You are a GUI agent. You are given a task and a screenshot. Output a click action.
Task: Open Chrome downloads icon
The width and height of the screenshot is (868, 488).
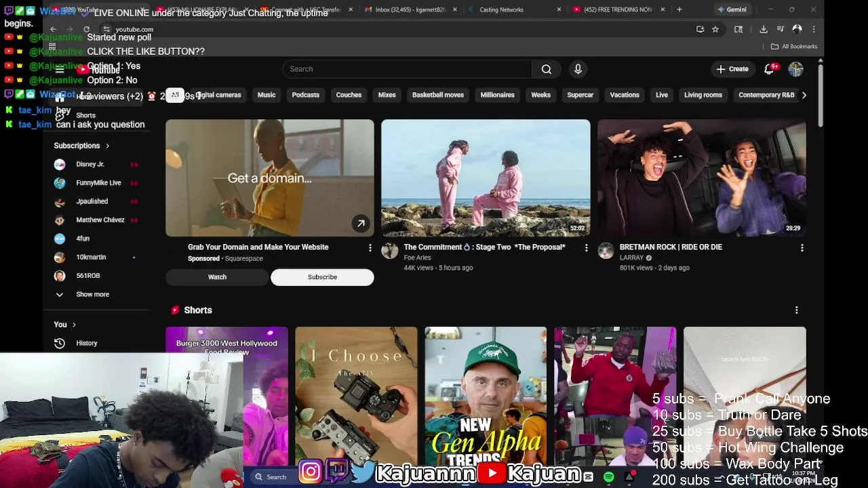(764, 29)
